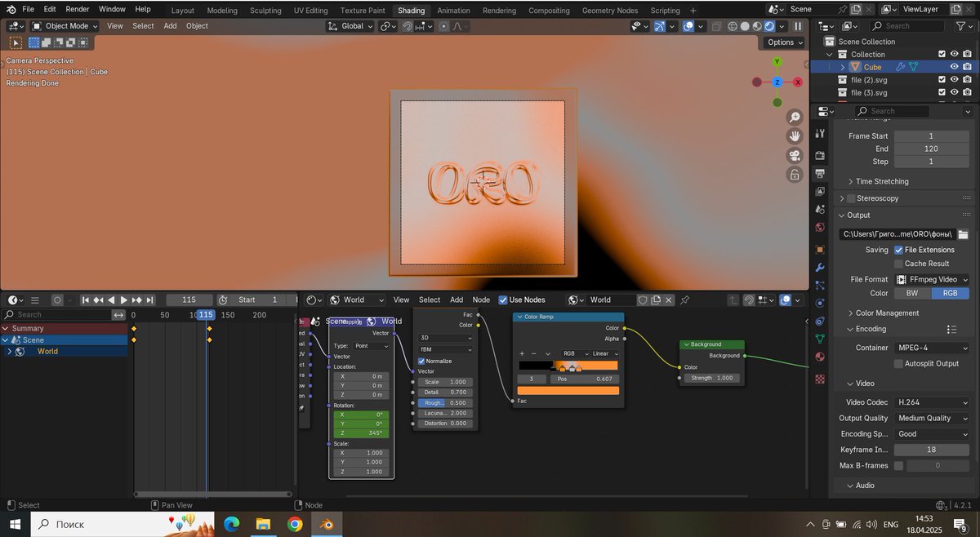Switch to the Compositing workspace tab
Image resolution: width=980 pixels, height=537 pixels.
(549, 11)
